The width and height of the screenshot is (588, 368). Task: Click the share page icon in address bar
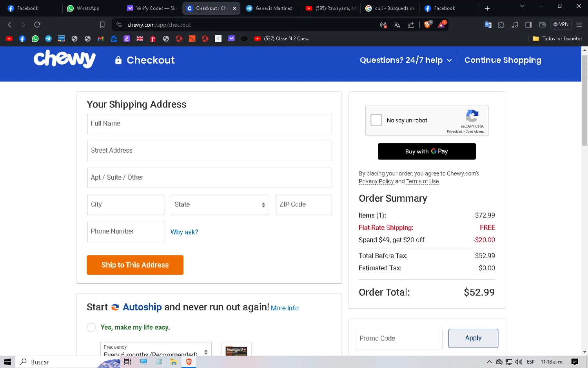coord(411,25)
